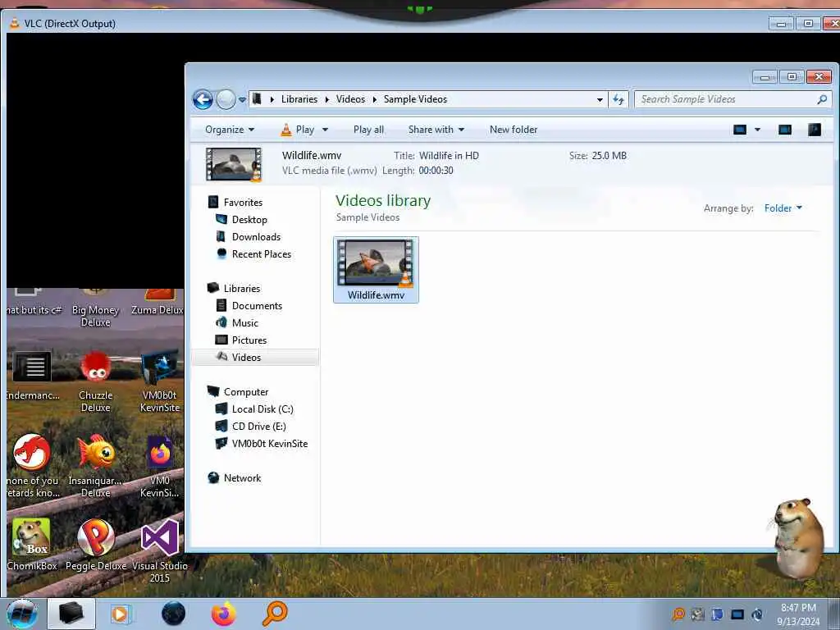
Task: Open the recent pages dropdown arrow
Action: point(242,99)
